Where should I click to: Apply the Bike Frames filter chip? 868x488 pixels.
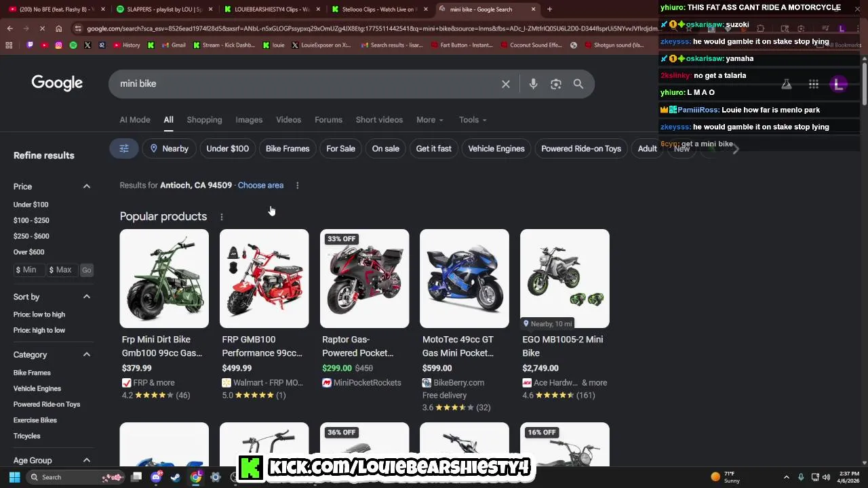click(288, 148)
